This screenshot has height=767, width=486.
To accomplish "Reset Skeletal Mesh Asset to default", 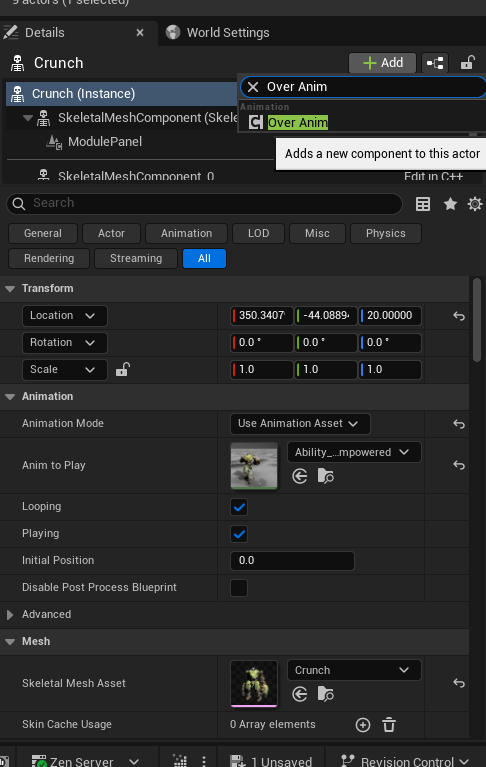I will point(459,683).
